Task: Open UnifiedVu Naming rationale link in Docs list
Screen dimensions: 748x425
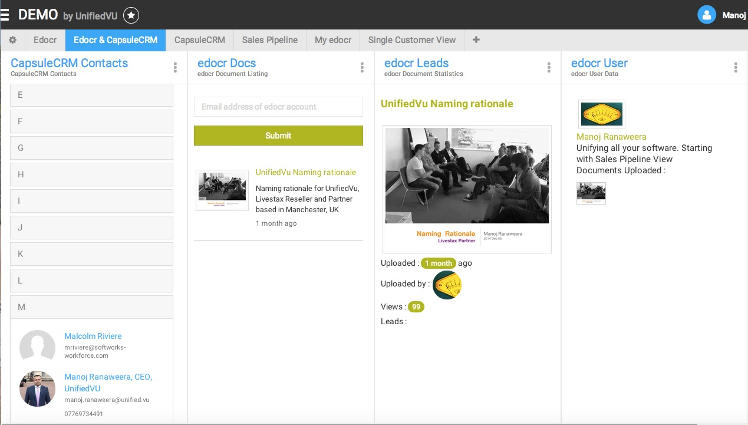Action: [306, 172]
